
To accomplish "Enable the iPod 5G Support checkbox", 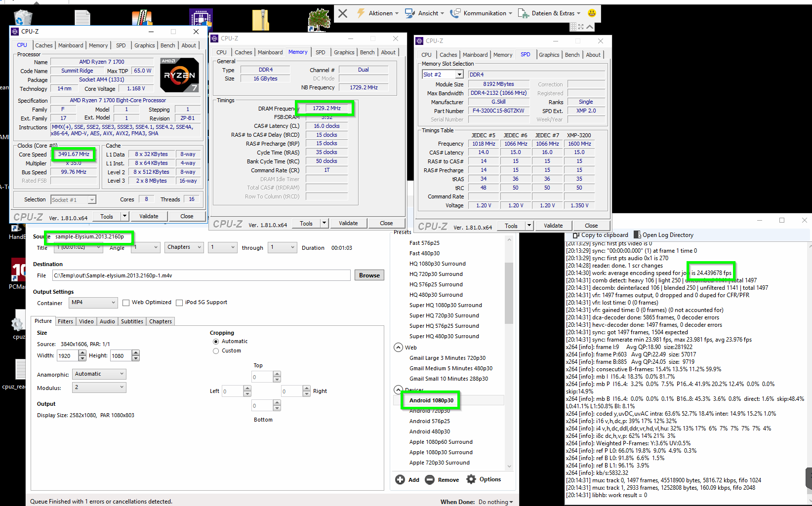I will click(x=179, y=303).
